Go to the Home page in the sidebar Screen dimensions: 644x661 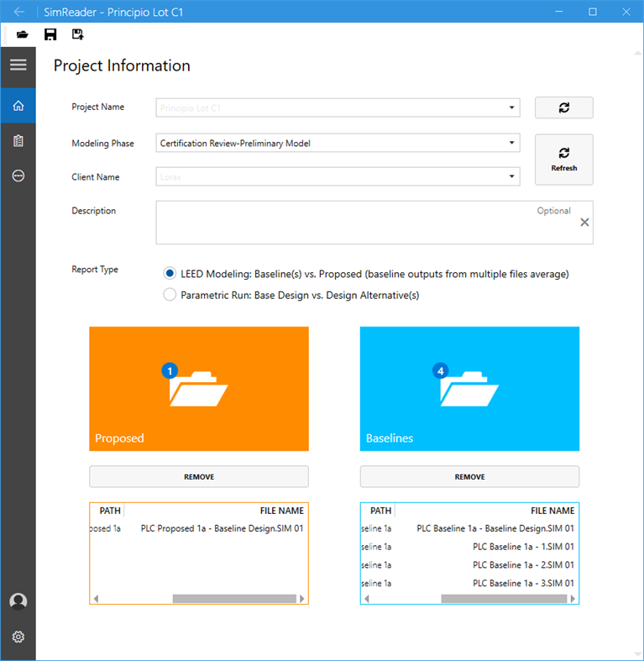tap(18, 105)
